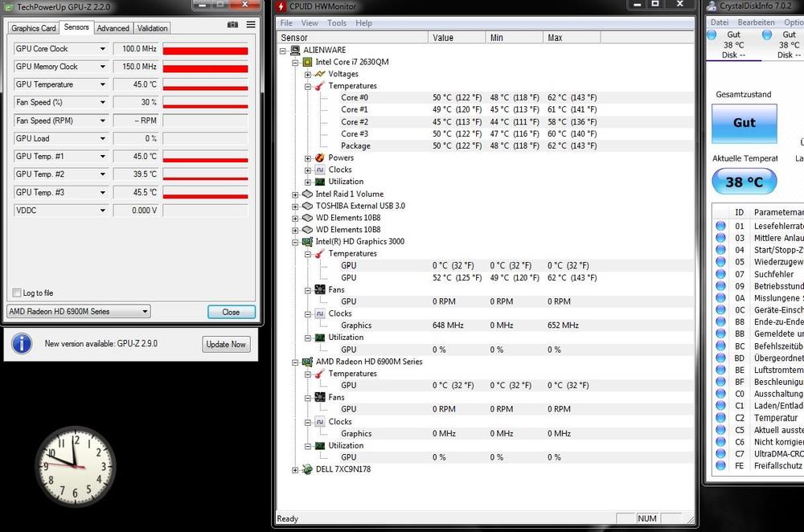Click the analog clock desktop gadget

tap(75, 466)
